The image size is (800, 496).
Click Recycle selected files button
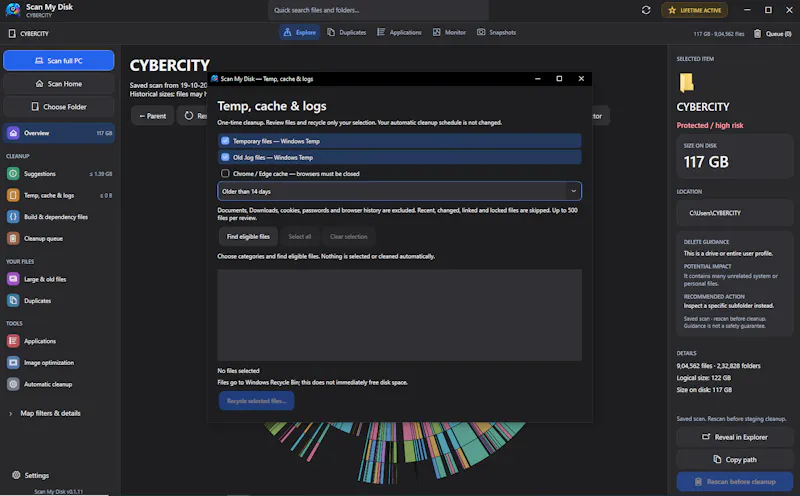[257, 401]
